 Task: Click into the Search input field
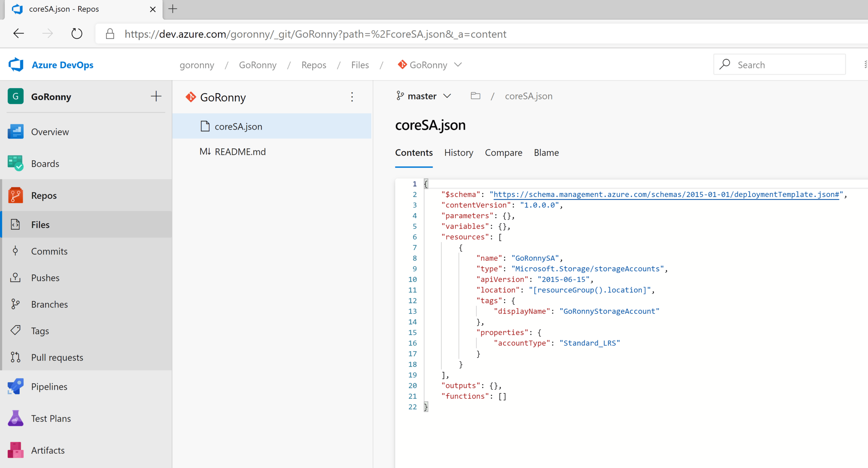pyautogui.click(x=779, y=64)
